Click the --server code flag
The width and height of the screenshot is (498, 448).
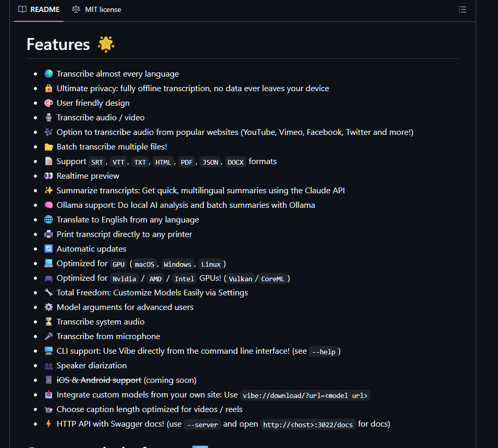click(x=202, y=425)
